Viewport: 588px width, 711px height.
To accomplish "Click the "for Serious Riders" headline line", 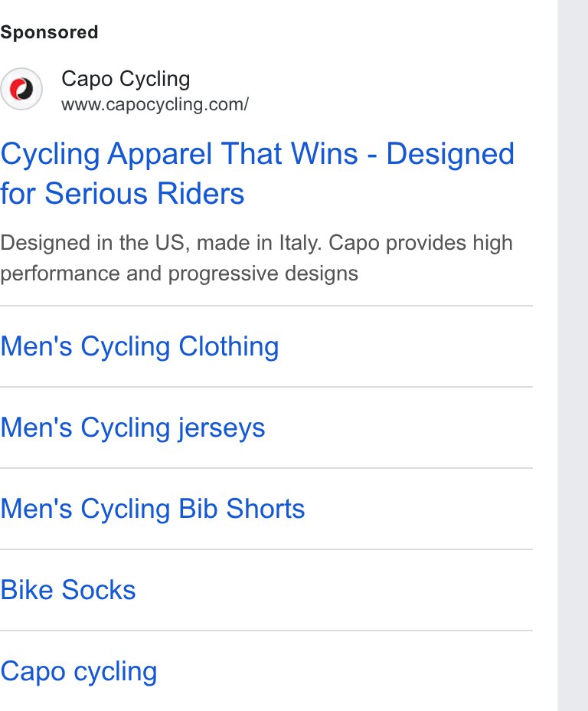I will tap(122, 194).
